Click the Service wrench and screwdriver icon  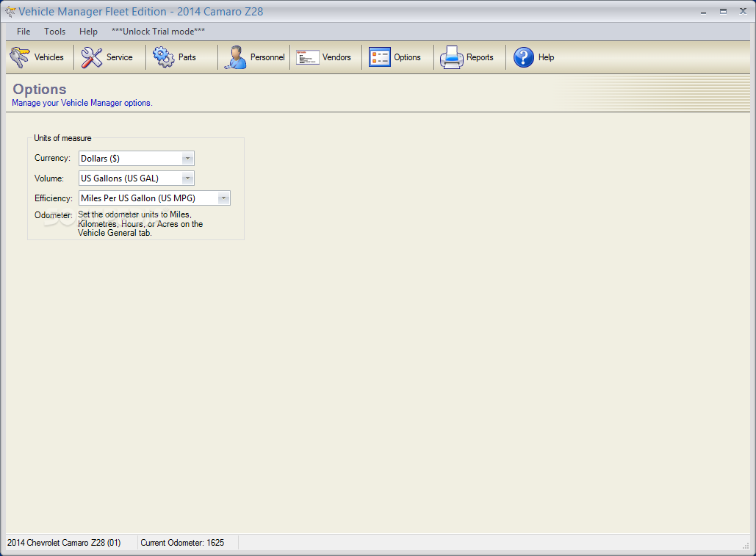(x=92, y=57)
